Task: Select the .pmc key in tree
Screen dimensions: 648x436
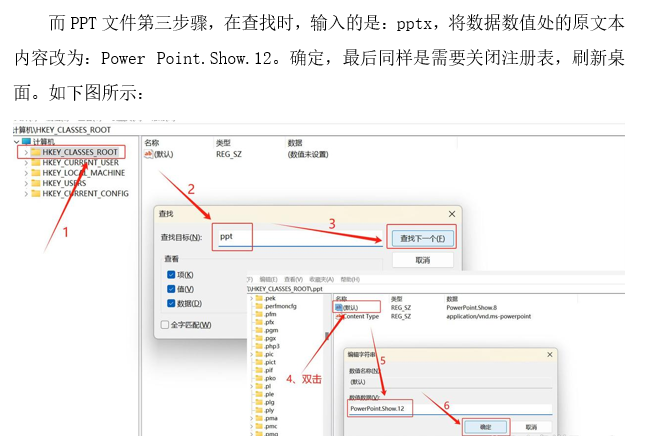Action: pos(271,426)
